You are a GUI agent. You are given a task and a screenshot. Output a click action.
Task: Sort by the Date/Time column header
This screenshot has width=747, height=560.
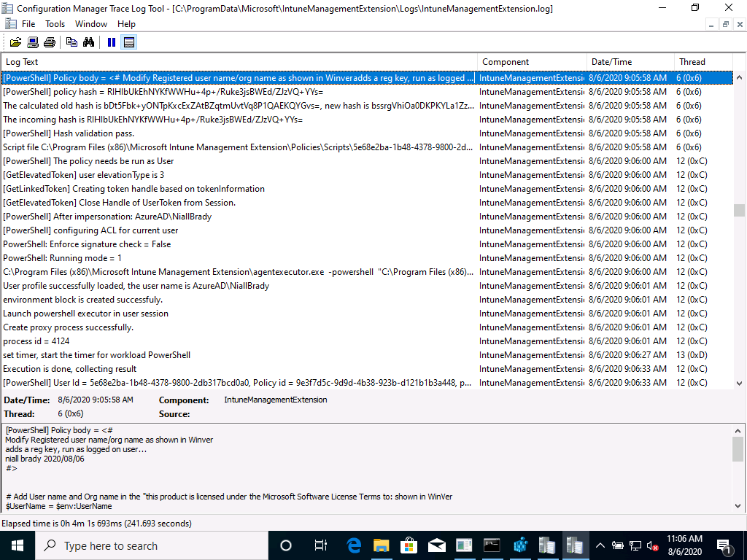[x=630, y=62]
